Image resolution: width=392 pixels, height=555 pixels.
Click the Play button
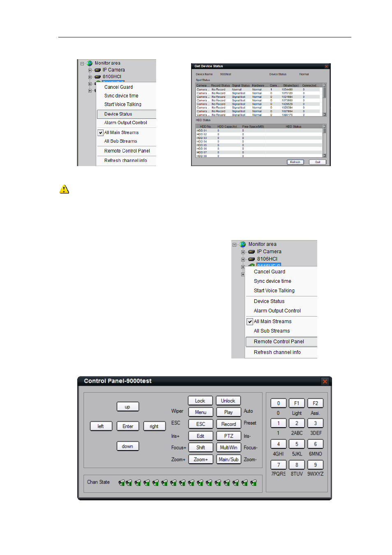(228, 412)
